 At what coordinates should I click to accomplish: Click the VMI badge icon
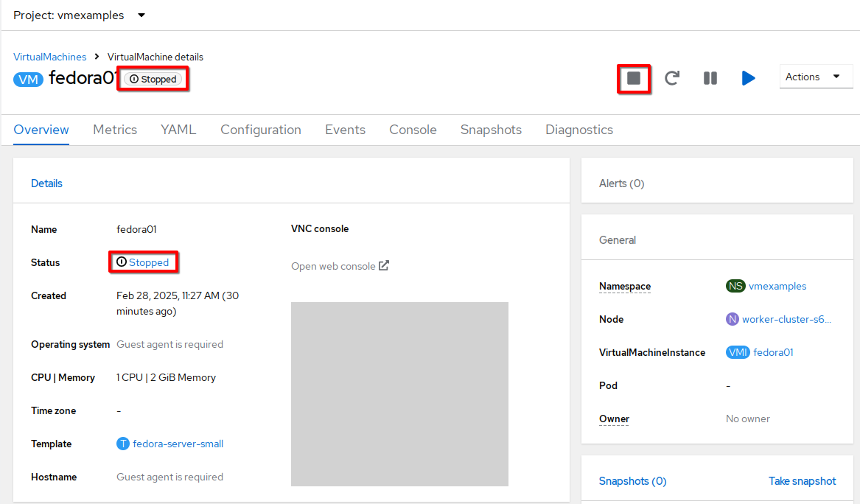point(738,353)
